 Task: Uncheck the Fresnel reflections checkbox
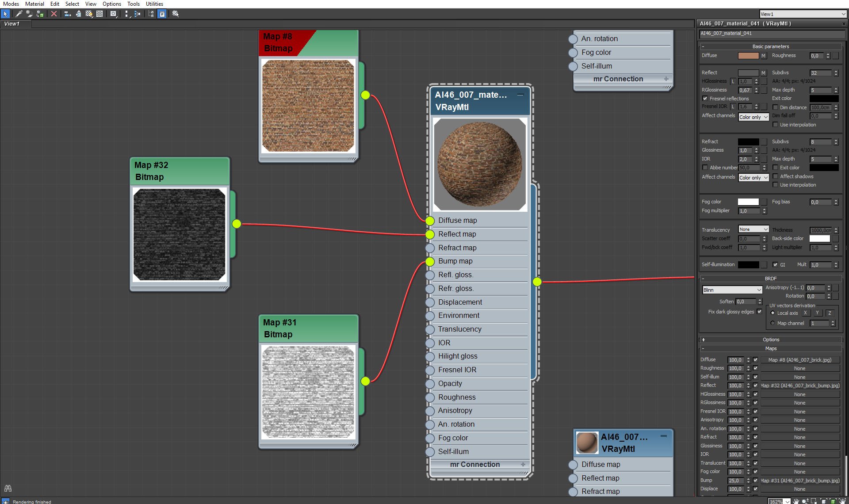tap(705, 99)
